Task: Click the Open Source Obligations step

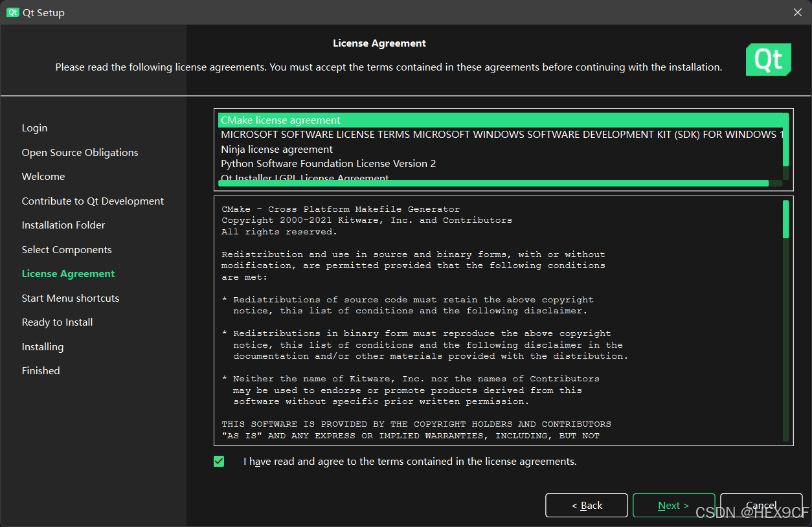Action: pos(80,153)
